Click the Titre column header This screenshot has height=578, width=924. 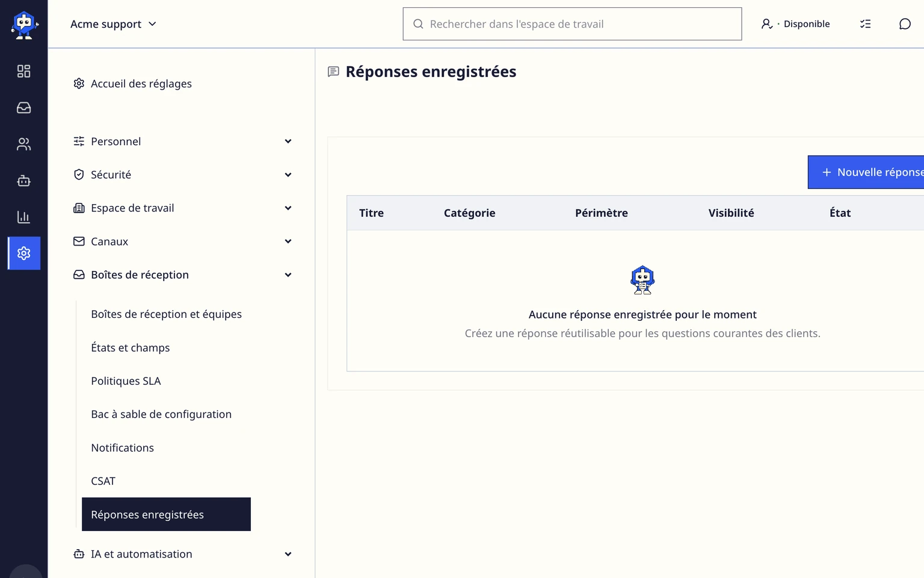[x=371, y=213]
